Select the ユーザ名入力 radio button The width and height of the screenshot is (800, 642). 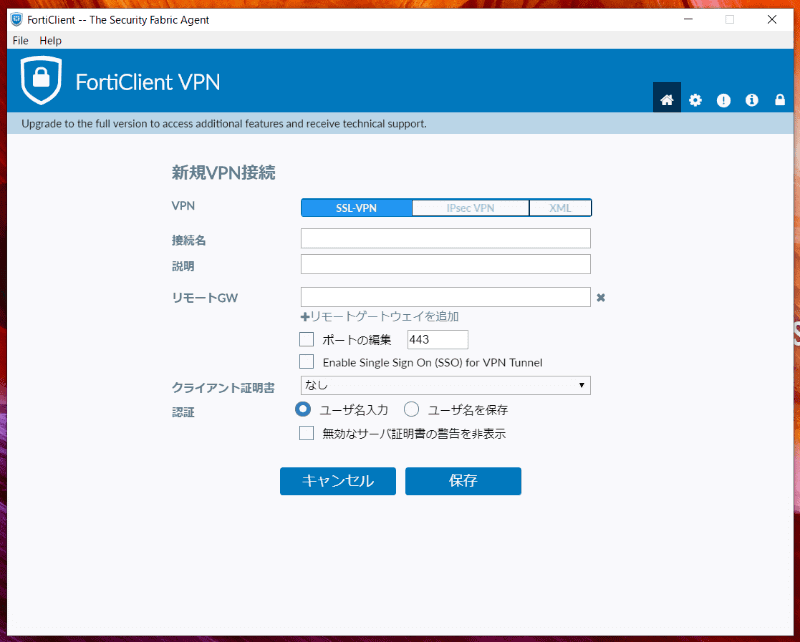coord(303,409)
